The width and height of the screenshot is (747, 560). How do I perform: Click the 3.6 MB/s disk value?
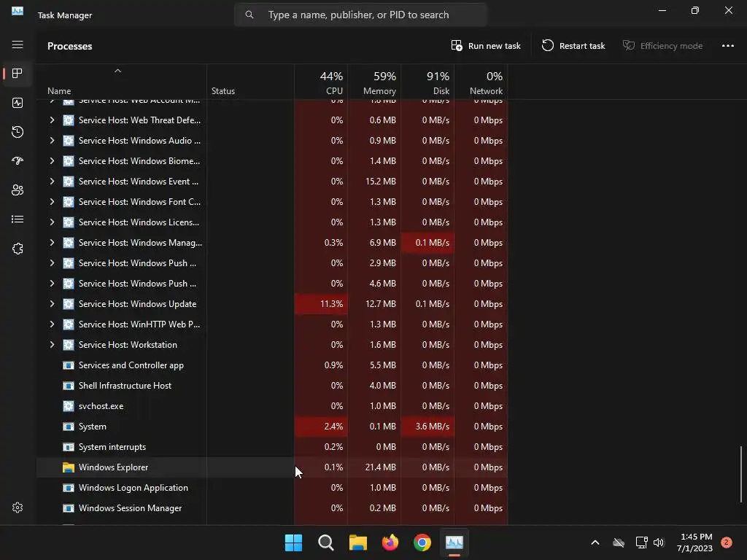pos(432,427)
